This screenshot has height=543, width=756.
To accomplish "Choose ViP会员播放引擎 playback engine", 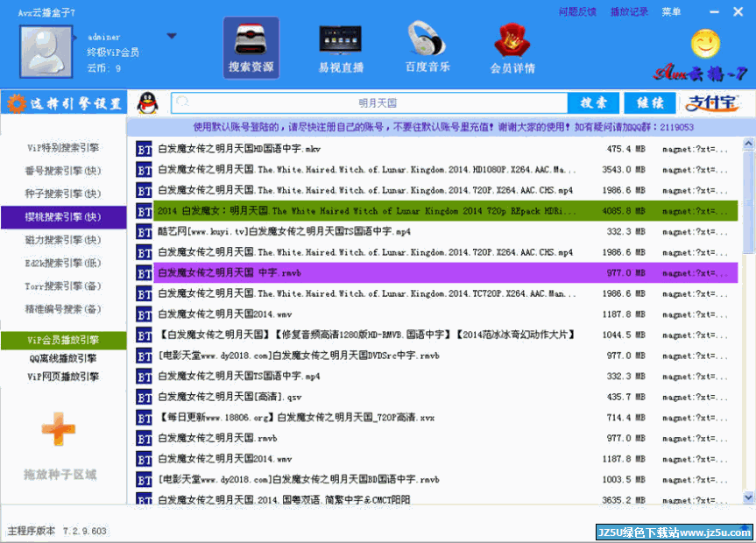I will tap(63, 340).
